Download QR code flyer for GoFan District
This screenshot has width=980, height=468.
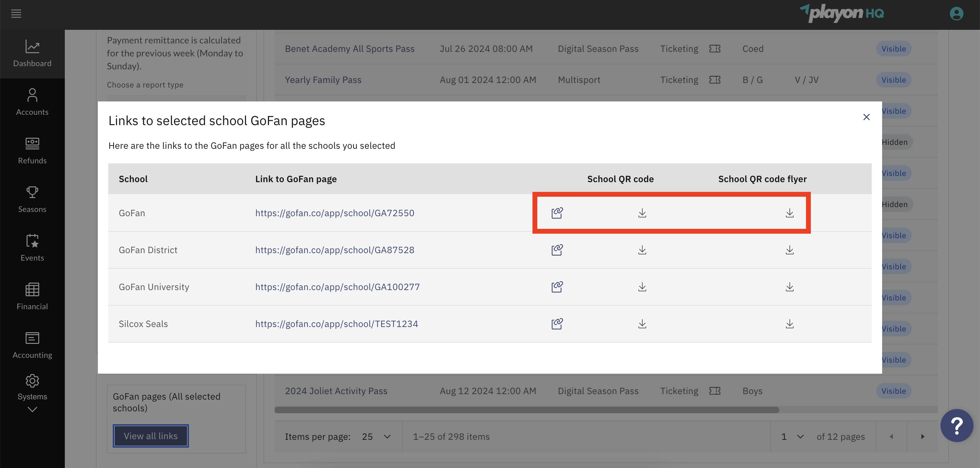[790, 250]
